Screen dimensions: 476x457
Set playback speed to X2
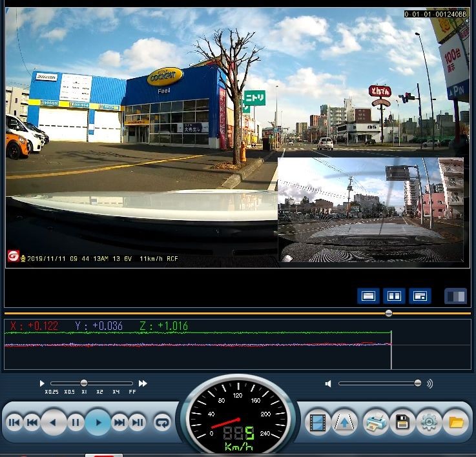click(99, 392)
